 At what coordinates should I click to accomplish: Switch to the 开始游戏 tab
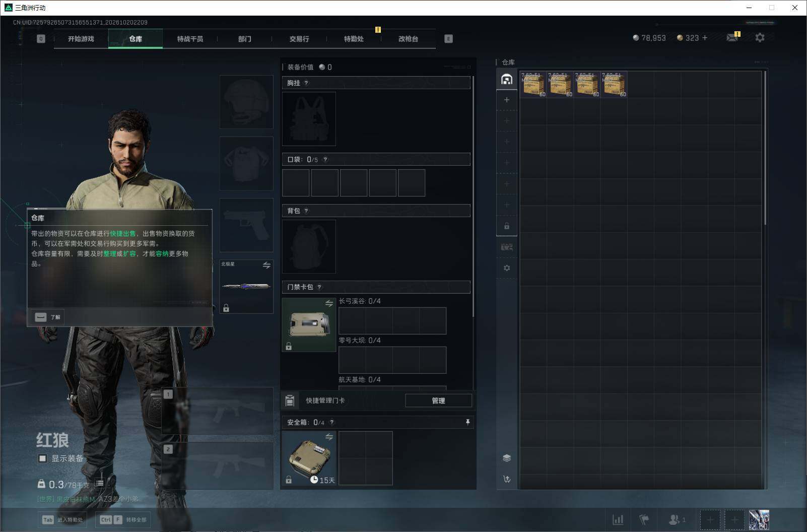click(x=81, y=39)
